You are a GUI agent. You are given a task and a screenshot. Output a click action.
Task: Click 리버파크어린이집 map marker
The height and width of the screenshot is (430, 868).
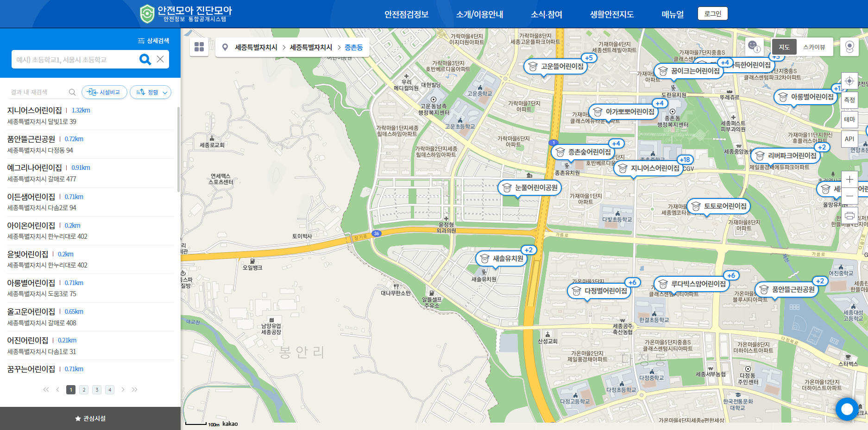click(785, 156)
